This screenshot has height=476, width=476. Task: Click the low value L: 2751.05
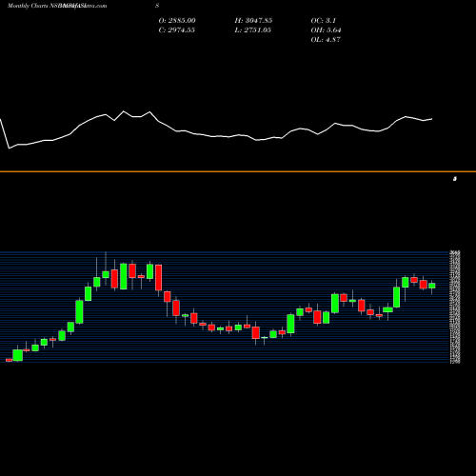253,30
